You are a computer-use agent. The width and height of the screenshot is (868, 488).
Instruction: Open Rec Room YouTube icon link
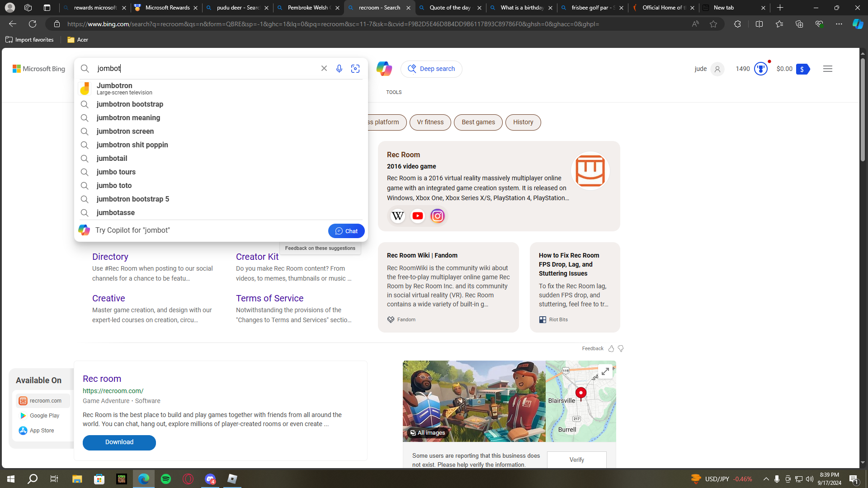[x=418, y=216]
